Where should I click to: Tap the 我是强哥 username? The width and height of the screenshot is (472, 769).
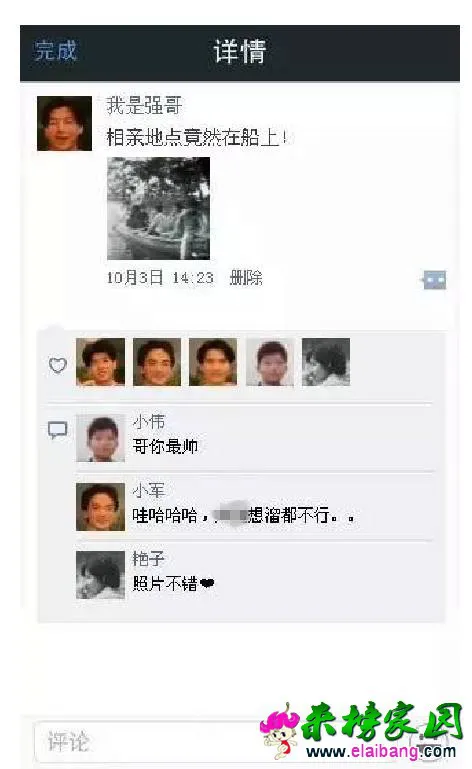(x=144, y=105)
